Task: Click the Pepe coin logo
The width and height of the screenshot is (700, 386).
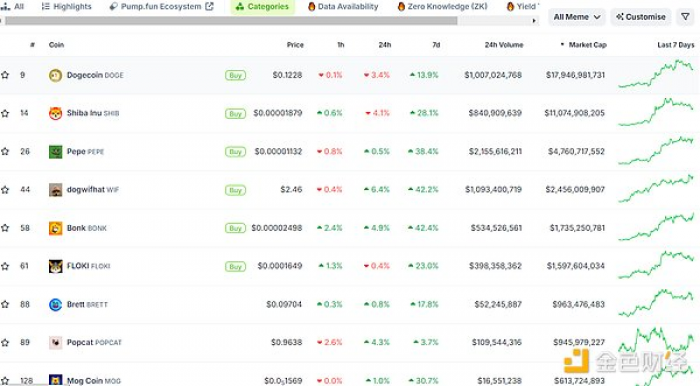Action: 55,152
